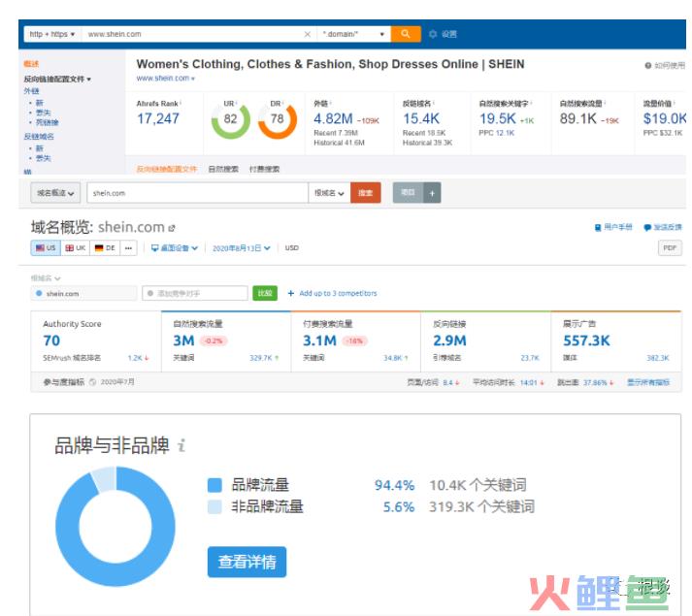692x616 pixels.
Task: Click the USD currency label
Action: 292,248
